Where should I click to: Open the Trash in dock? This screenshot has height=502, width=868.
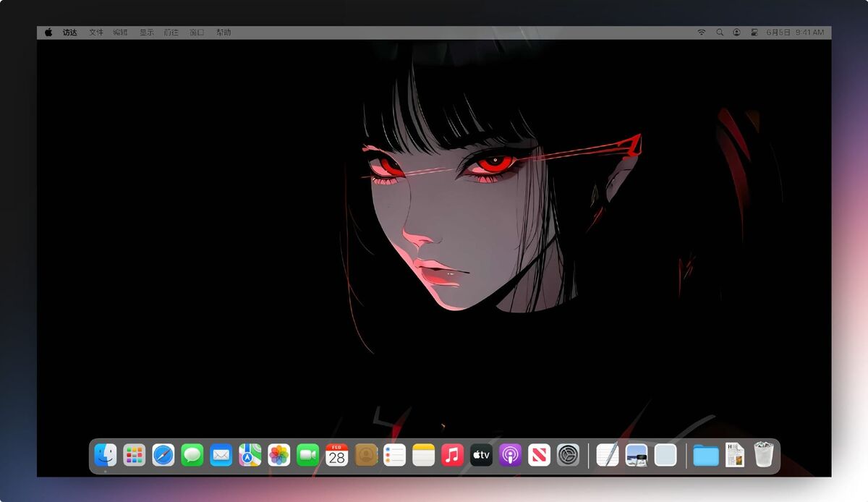coord(764,455)
